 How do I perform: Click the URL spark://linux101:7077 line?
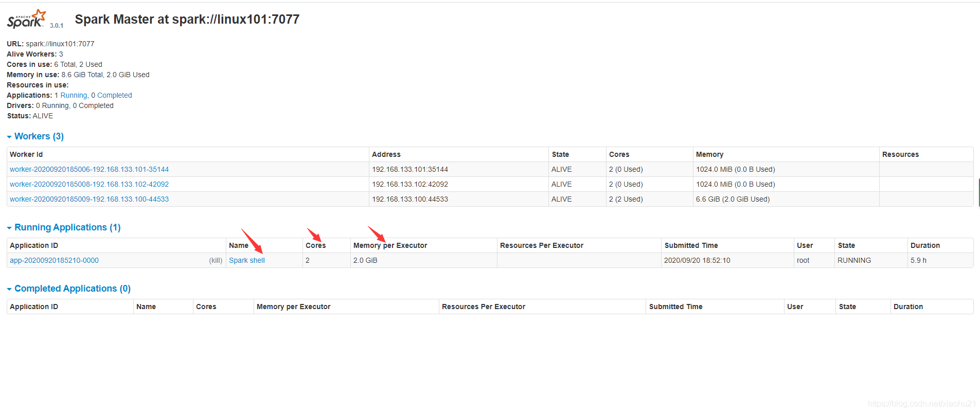(50, 44)
